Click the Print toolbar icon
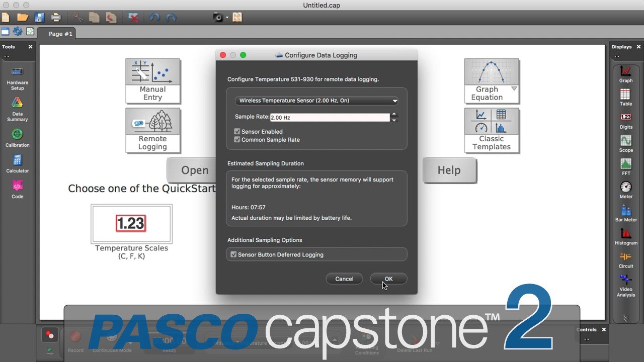644x362 pixels. 56,17
